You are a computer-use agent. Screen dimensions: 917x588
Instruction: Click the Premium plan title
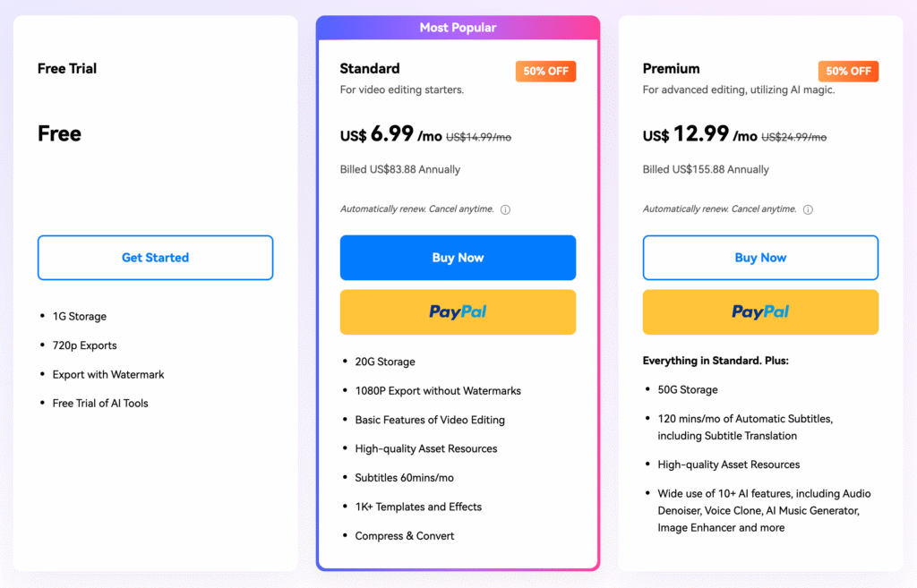[x=671, y=68]
